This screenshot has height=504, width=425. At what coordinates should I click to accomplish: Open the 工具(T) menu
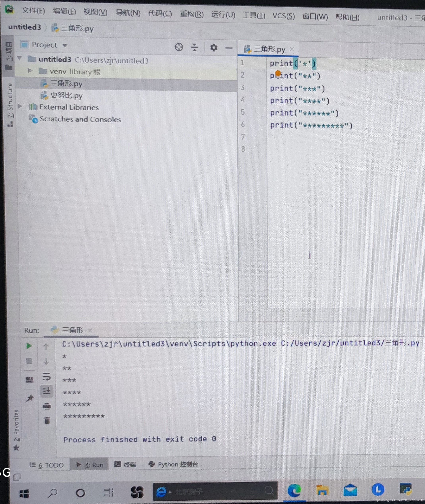tap(254, 16)
